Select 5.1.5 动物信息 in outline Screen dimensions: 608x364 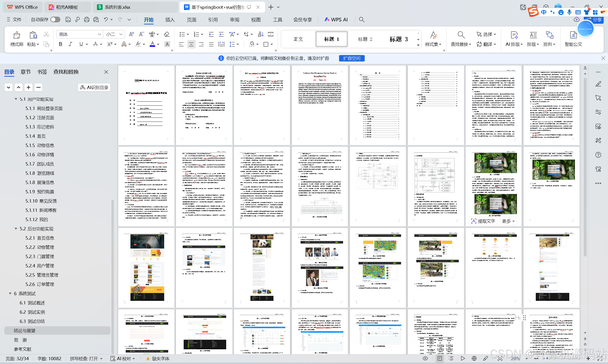point(40,146)
